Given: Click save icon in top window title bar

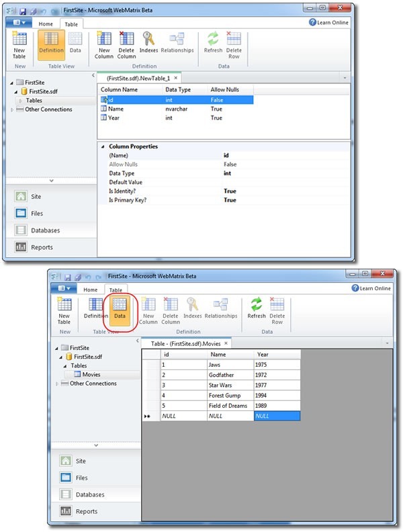Looking at the screenshot, I should (23, 11).
